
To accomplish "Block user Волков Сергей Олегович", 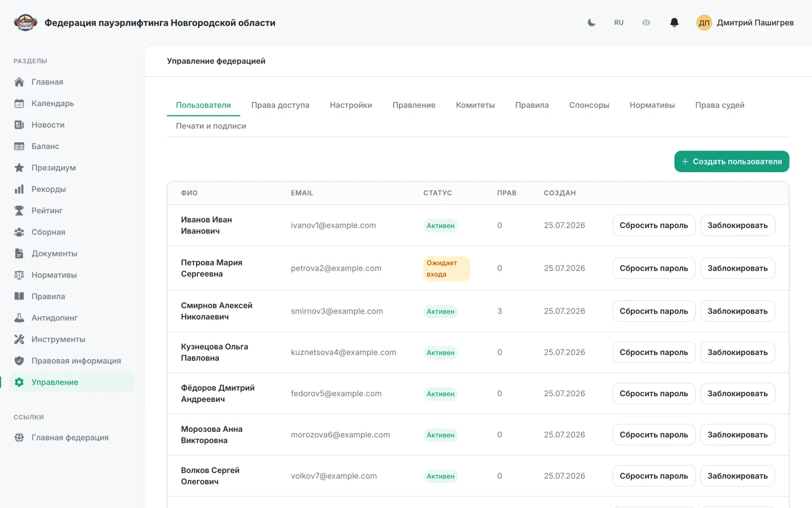I will (x=737, y=476).
